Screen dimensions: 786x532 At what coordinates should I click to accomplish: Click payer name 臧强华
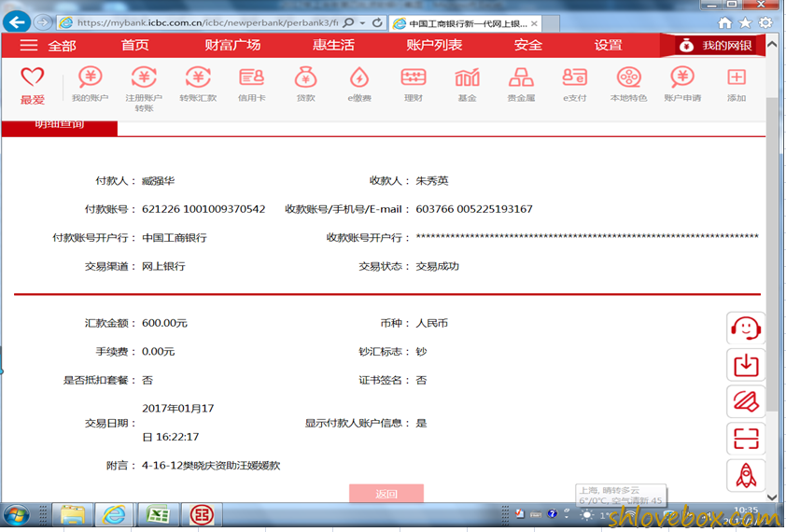click(158, 181)
